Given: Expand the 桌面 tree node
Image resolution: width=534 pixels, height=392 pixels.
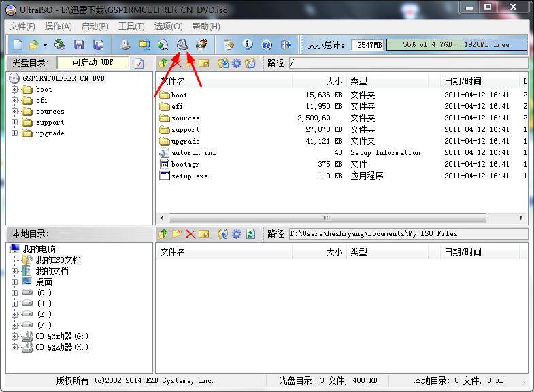Looking at the screenshot, I should click(14, 282).
